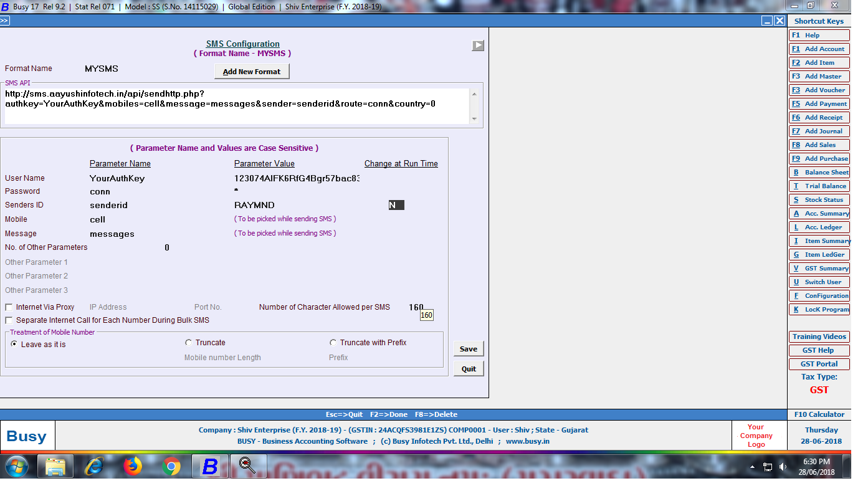Image resolution: width=868 pixels, height=501 pixels.
Task: Click F2 Add Item shortcut
Action: click(x=819, y=63)
